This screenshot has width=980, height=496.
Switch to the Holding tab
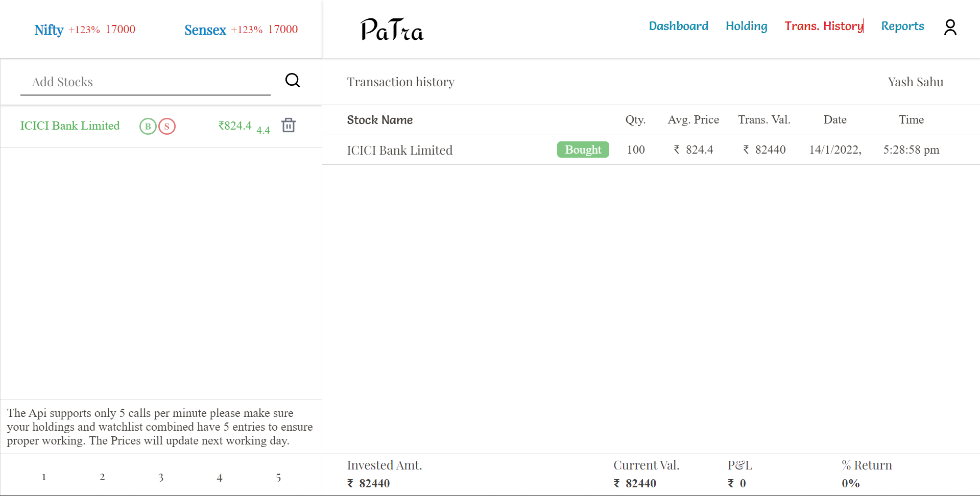pos(746,26)
